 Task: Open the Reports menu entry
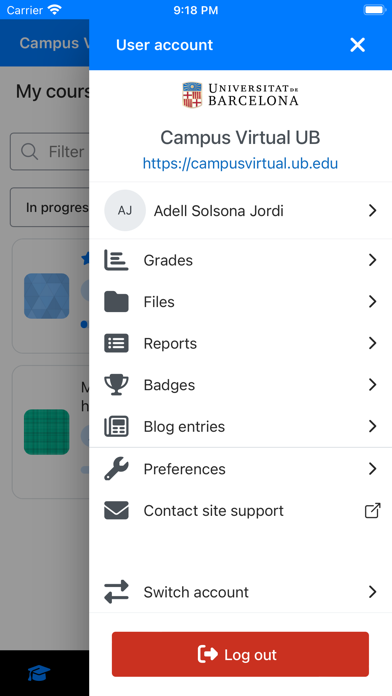coord(241,344)
